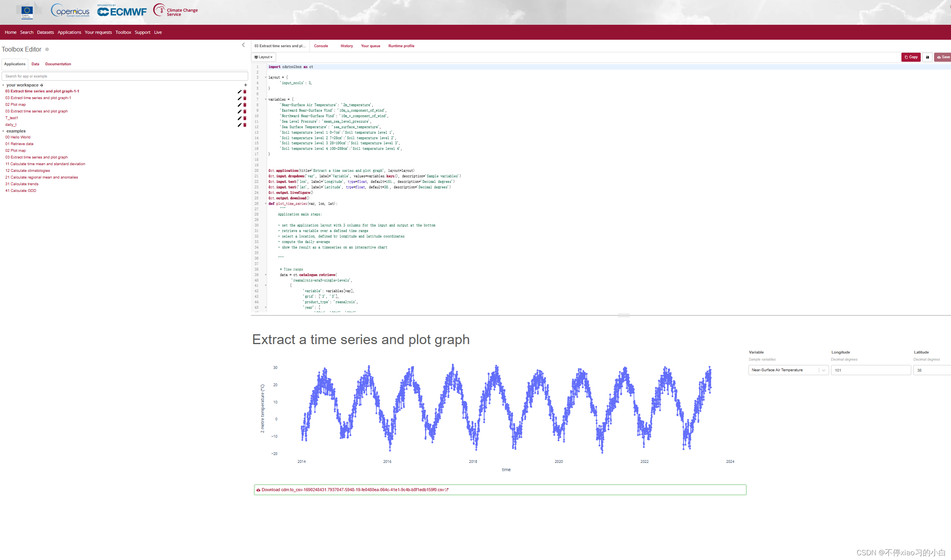Viewport: 951px width, 560px height.
Task: Delete the 02 Plot map workspace app
Action: (245, 105)
